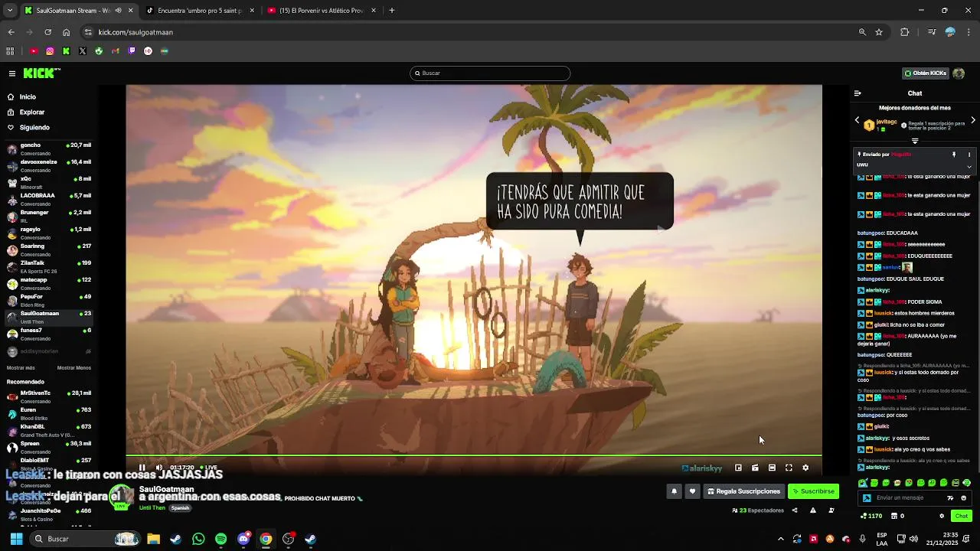This screenshot has width=980, height=551.
Task: Show previous top donor
Action: pos(857,120)
